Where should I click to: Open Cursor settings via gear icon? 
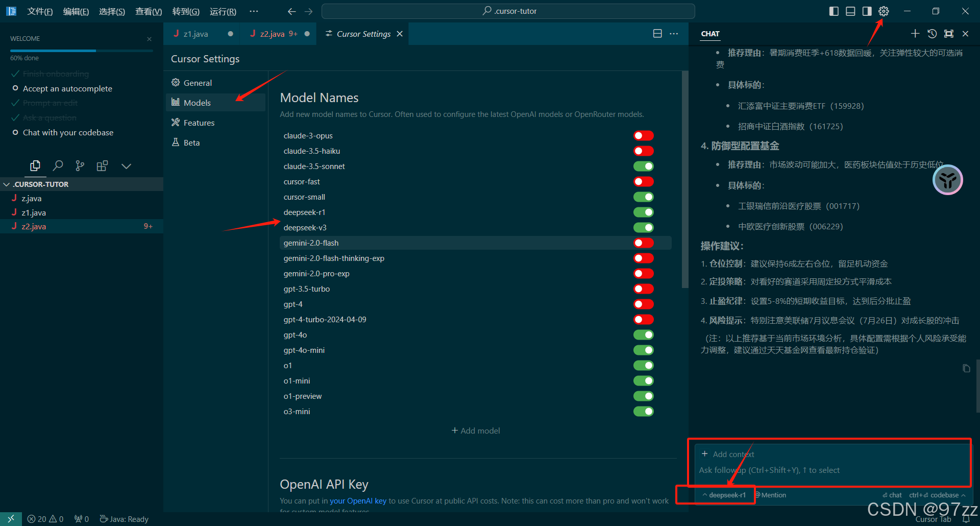pyautogui.click(x=884, y=11)
